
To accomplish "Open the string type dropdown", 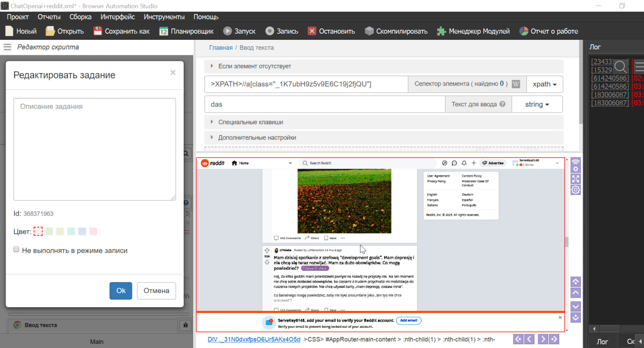I will pyautogui.click(x=537, y=104).
